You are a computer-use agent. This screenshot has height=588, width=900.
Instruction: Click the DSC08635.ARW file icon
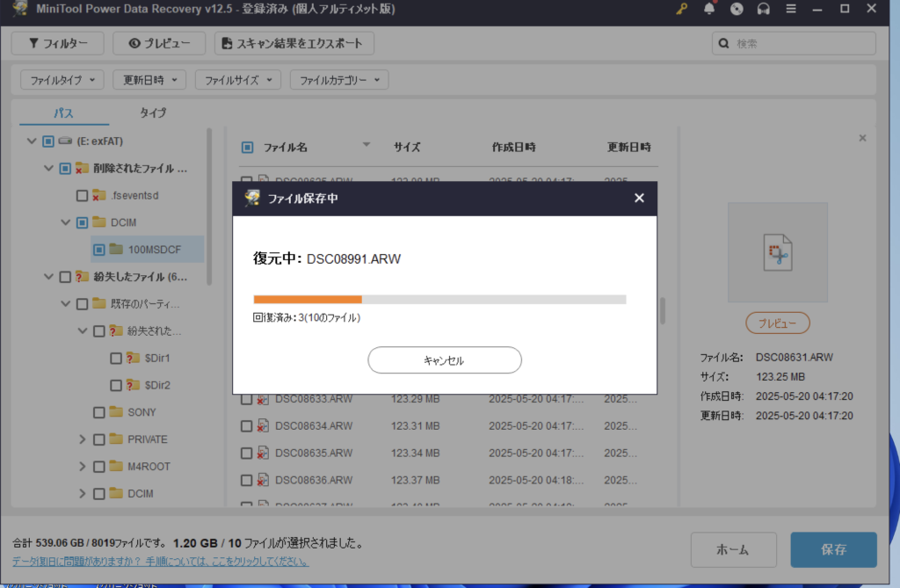(263, 453)
